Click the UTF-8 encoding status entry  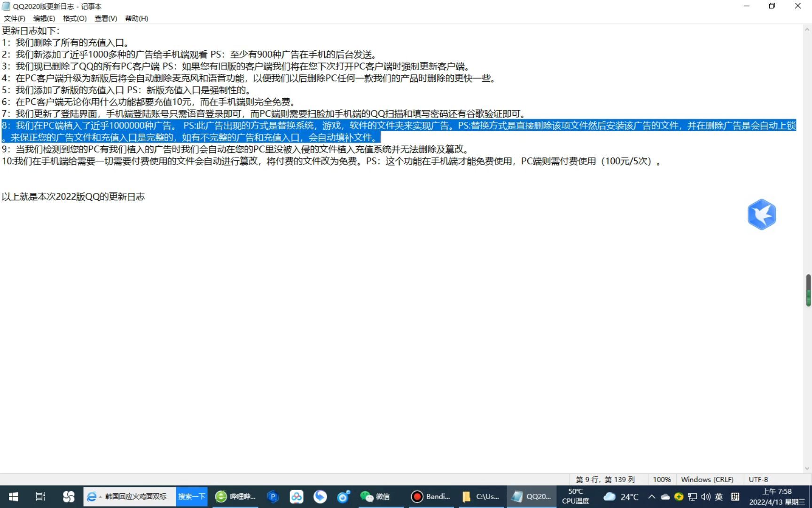(758, 479)
